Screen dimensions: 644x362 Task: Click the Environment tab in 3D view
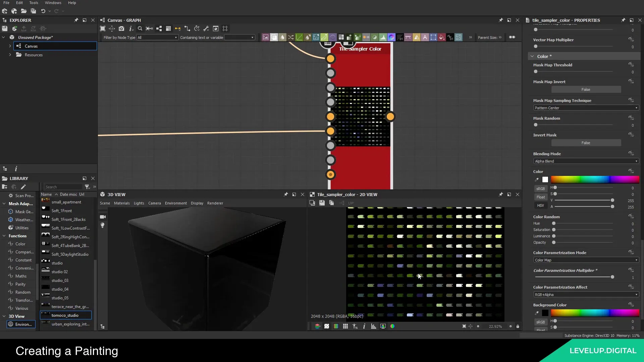[176, 203]
